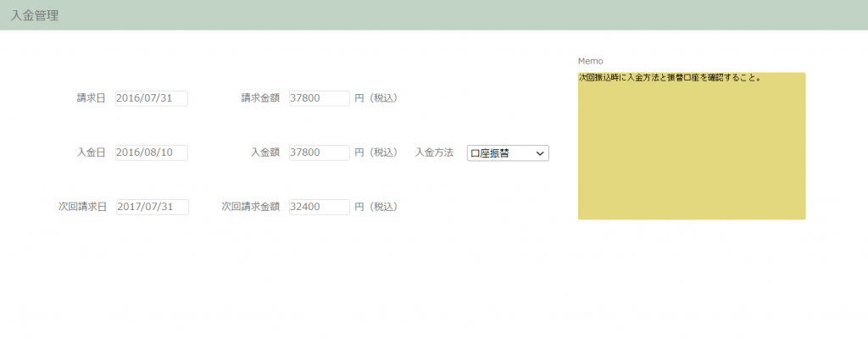Click the 次回請求日 field showing 2017/07/31

(153, 207)
